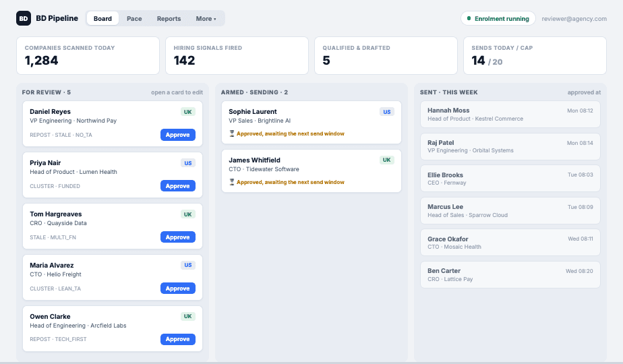This screenshot has height=364, width=623.
Task: Open Hannah Moss sent entry
Action: point(510,115)
